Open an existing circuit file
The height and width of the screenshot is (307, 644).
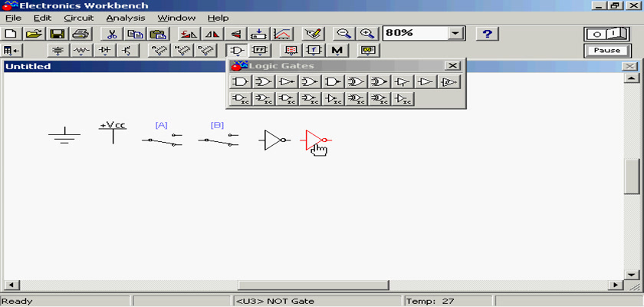pyautogui.click(x=35, y=34)
